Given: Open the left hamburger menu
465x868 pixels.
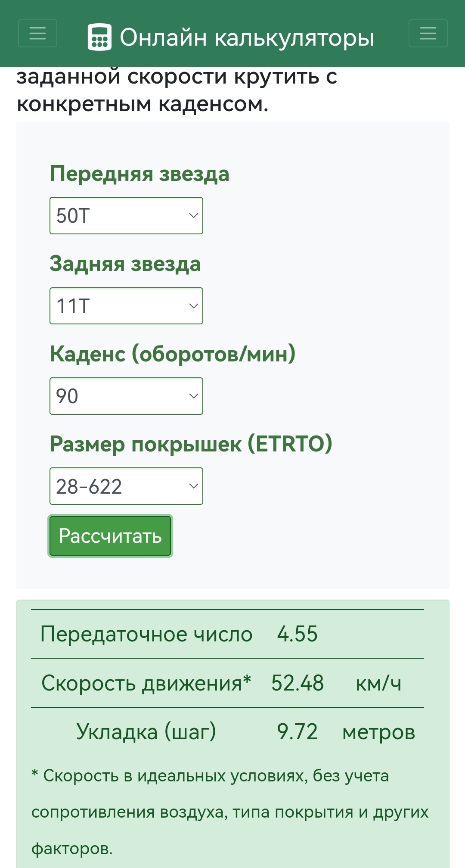Looking at the screenshot, I should click(37, 33).
